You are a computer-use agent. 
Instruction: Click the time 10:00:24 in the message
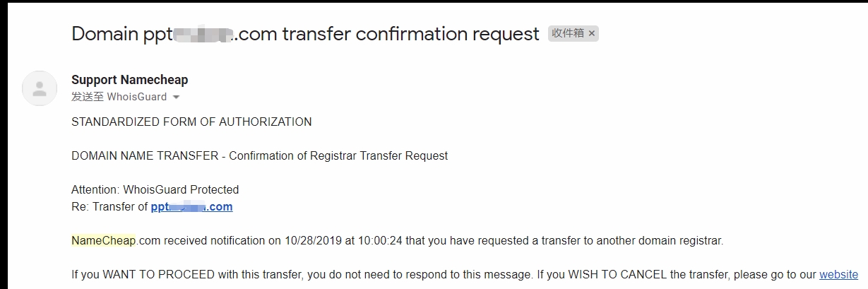[381, 241]
